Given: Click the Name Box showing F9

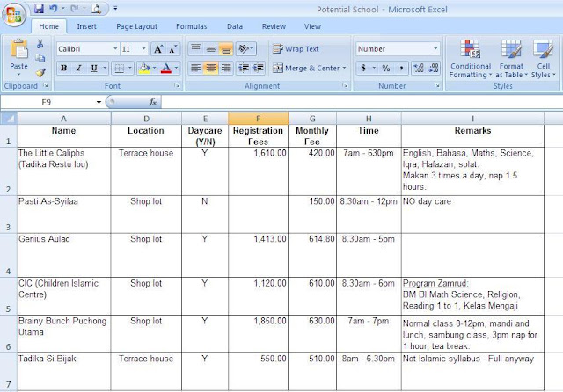Looking at the screenshot, I should click(x=48, y=103).
